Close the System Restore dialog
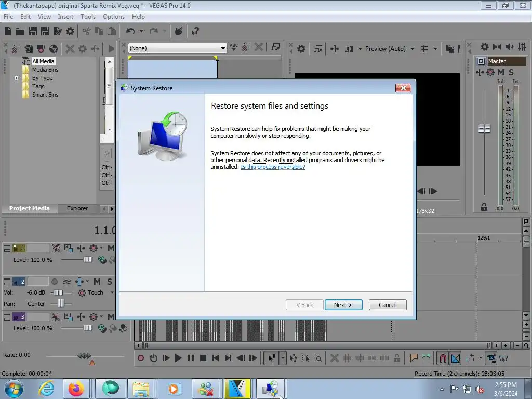The width and height of the screenshot is (532, 399). (403, 88)
